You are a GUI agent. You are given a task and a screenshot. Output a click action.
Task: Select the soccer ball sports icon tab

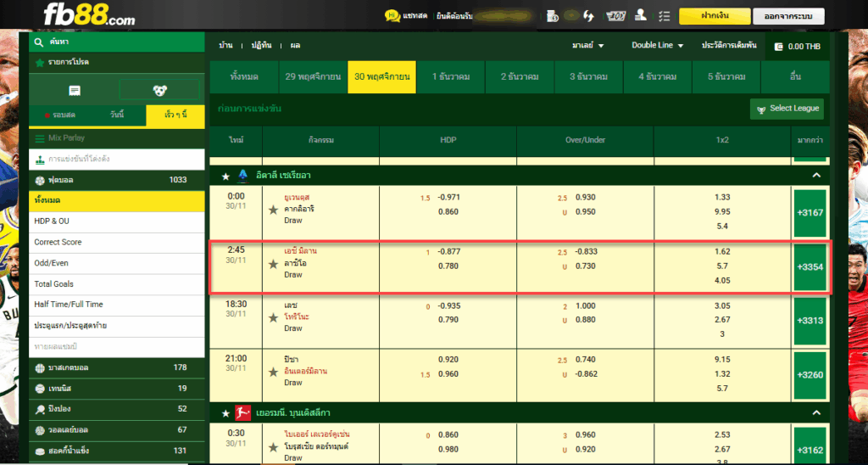coord(159,90)
